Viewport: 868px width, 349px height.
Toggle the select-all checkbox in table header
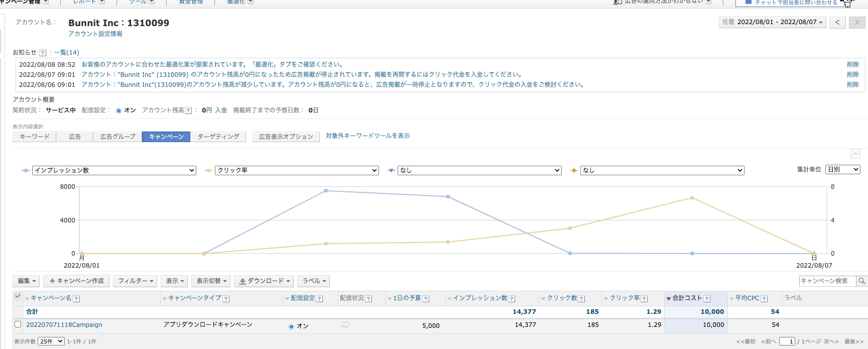(18, 297)
